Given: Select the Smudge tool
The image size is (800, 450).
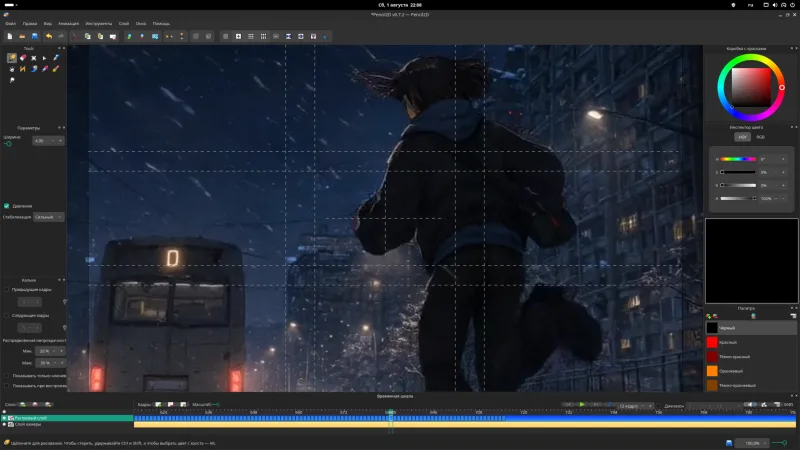Looking at the screenshot, I should (x=11, y=80).
